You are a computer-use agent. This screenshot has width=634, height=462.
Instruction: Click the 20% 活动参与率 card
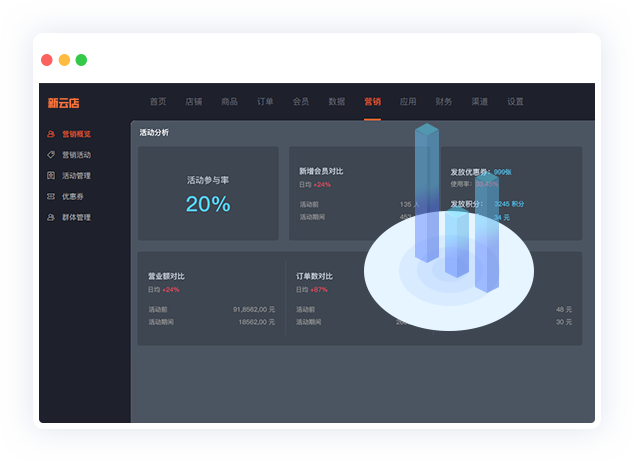(x=208, y=193)
